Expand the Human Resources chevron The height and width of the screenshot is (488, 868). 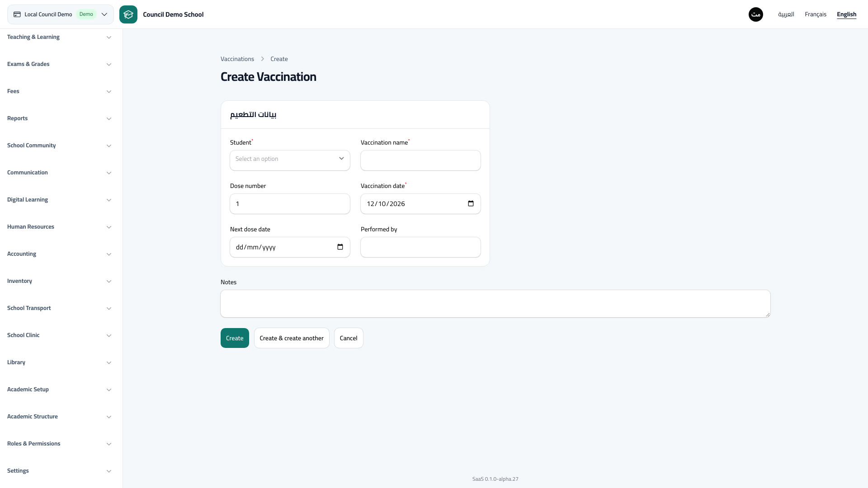pyautogui.click(x=109, y=227)
